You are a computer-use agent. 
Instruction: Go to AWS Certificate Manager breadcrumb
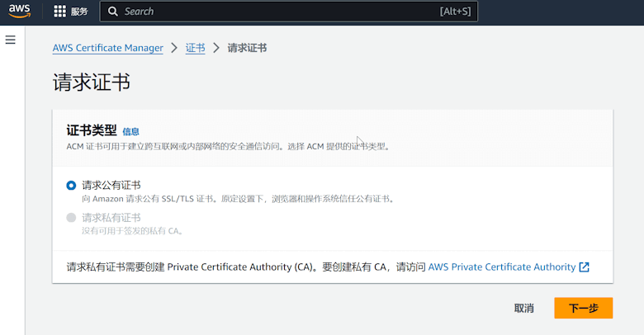107,48
